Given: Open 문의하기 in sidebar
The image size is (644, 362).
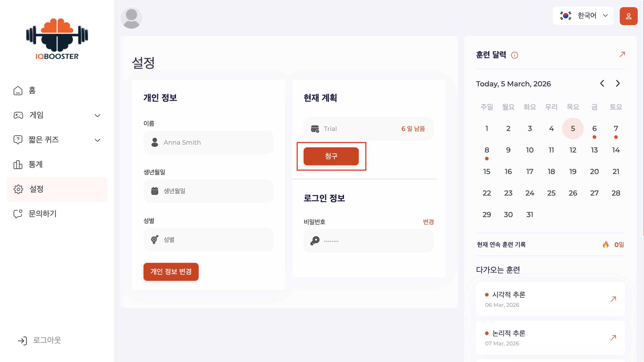Looking at the screenshot, I should (43, 214).
